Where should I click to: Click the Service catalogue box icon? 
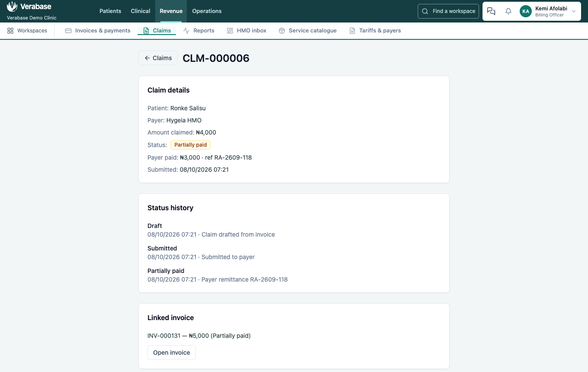tap(282, 31)
